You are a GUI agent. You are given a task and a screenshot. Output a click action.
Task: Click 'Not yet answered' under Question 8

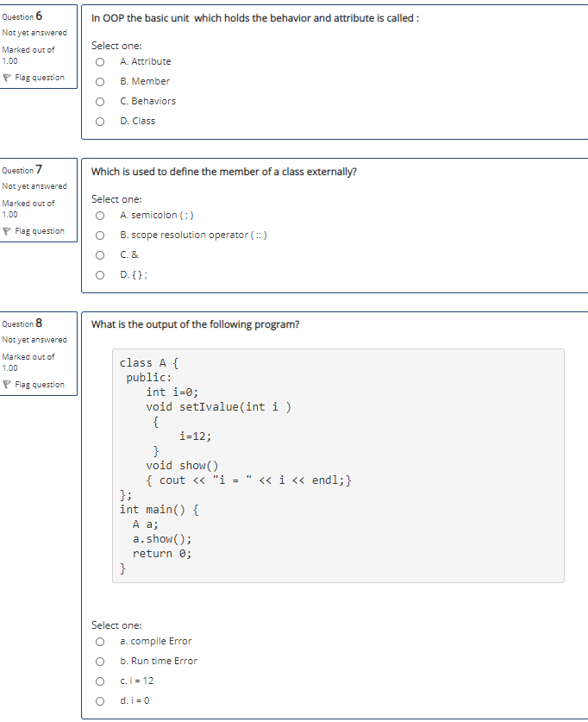click(34, 339)
